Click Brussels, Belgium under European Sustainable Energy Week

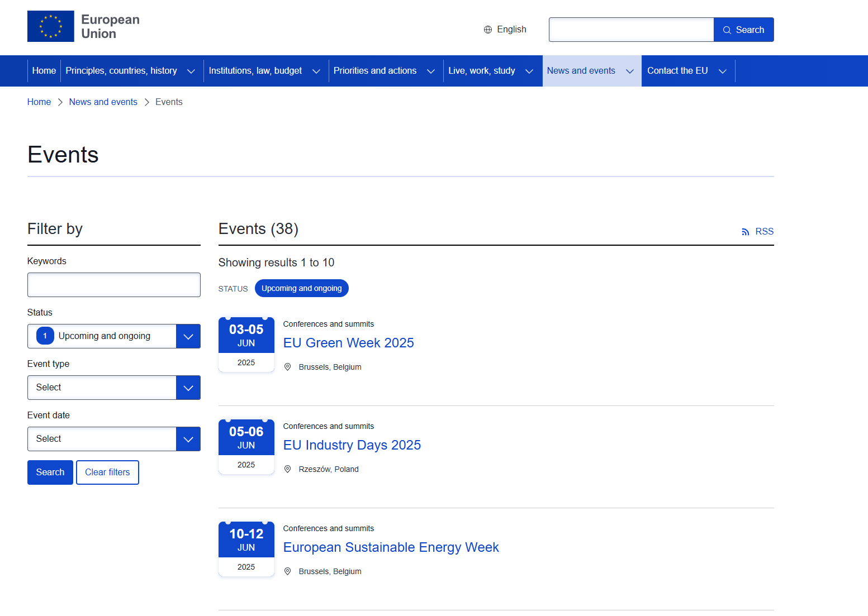330,571
